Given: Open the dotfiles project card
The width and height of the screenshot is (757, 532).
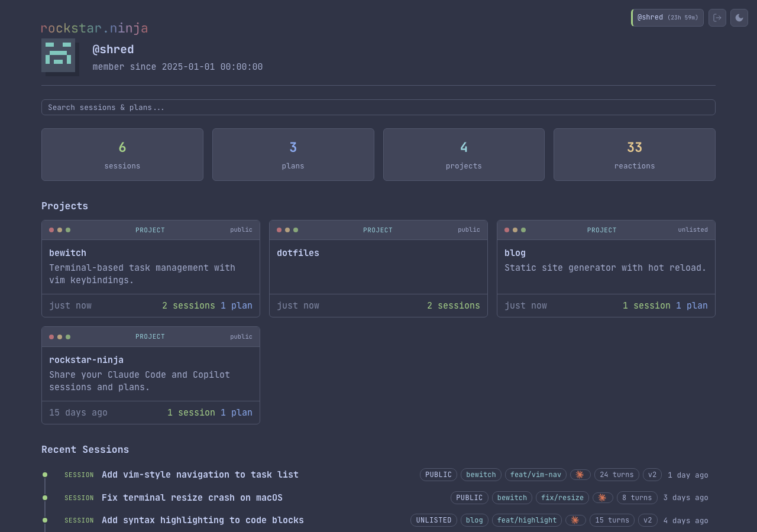Looking at the screenshot, I should click(378, 269).
